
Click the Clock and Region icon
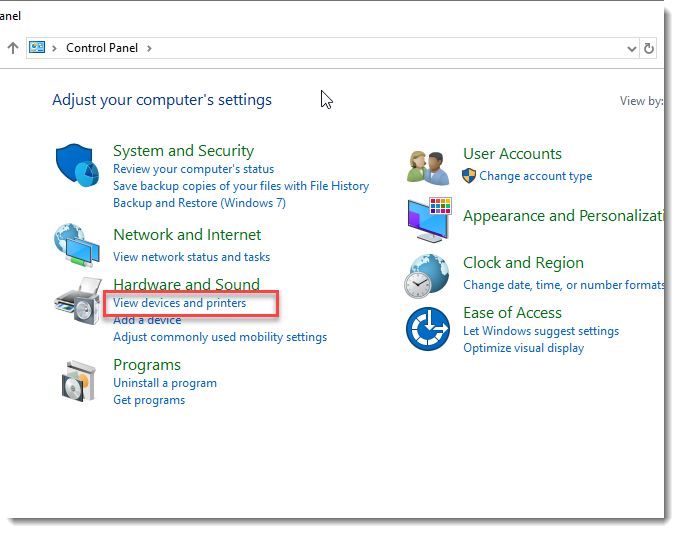click(428, 275)
